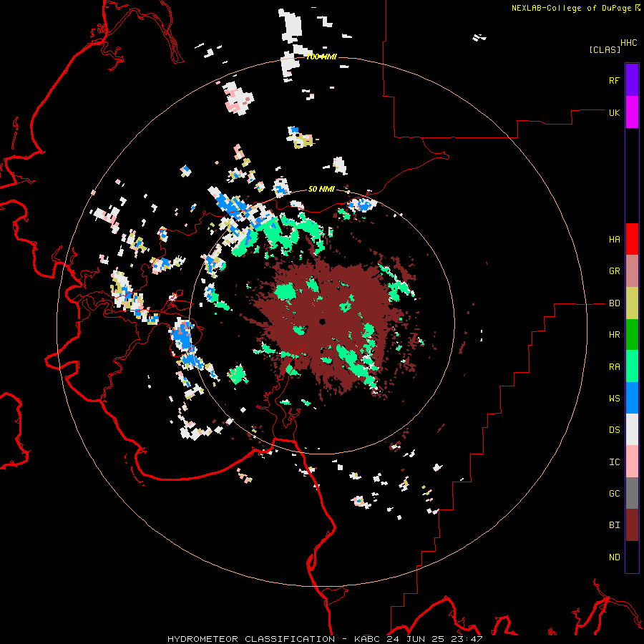Click the 'DS' legend label
Image resolution: width=644 pixels, height=644 pixels.
coord(614,430)
